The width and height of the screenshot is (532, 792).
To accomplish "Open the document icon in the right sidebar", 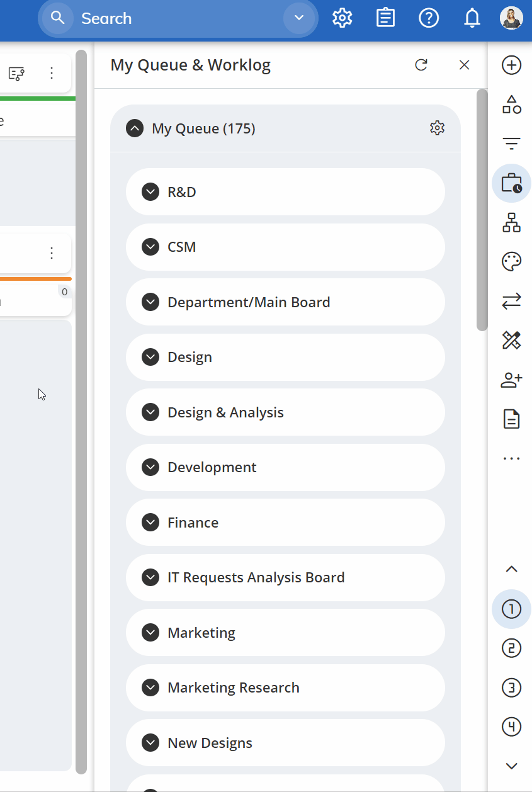I will (x=511, y=419).
